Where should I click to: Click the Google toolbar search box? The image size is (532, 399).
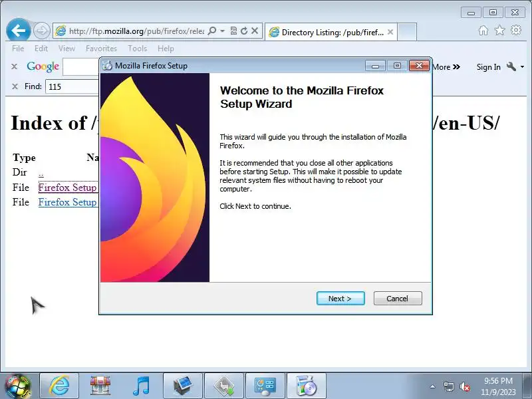tap(80, 67)
